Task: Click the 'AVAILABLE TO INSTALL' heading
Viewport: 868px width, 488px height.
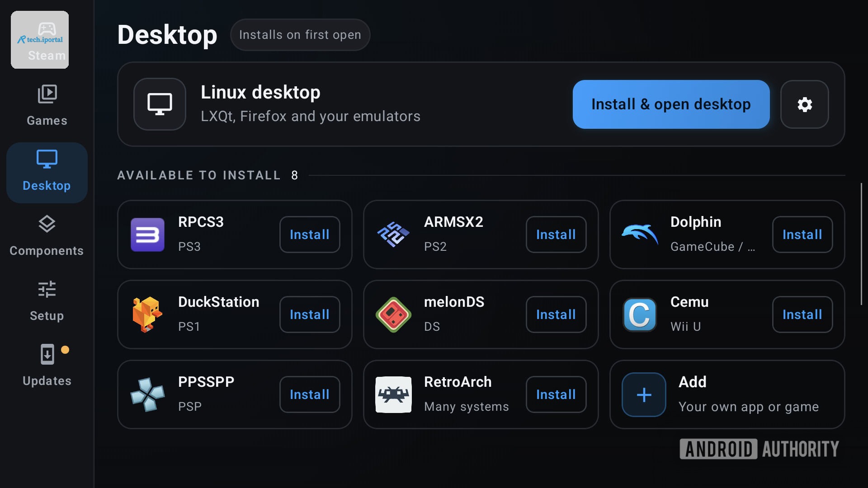Action: coord(199,175)
